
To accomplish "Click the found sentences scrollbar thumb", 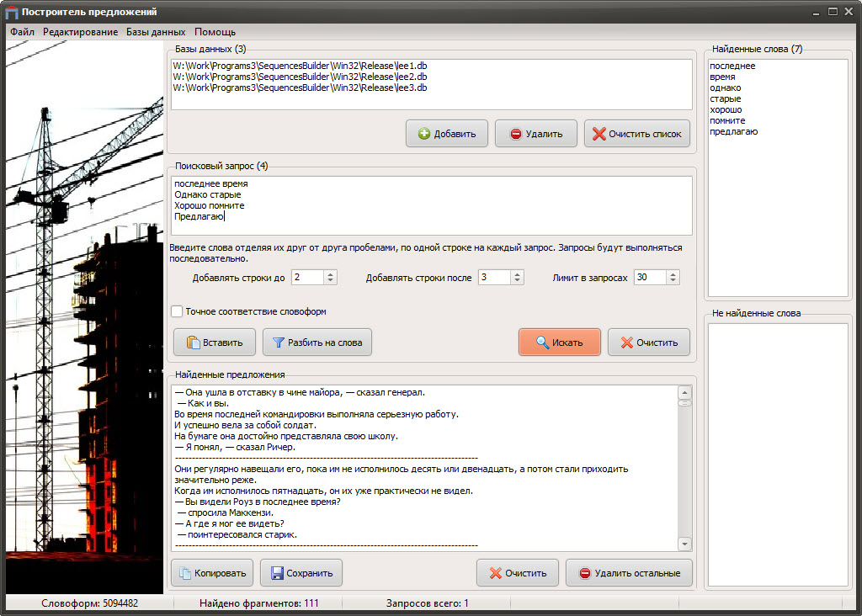I will pos(684,403).
